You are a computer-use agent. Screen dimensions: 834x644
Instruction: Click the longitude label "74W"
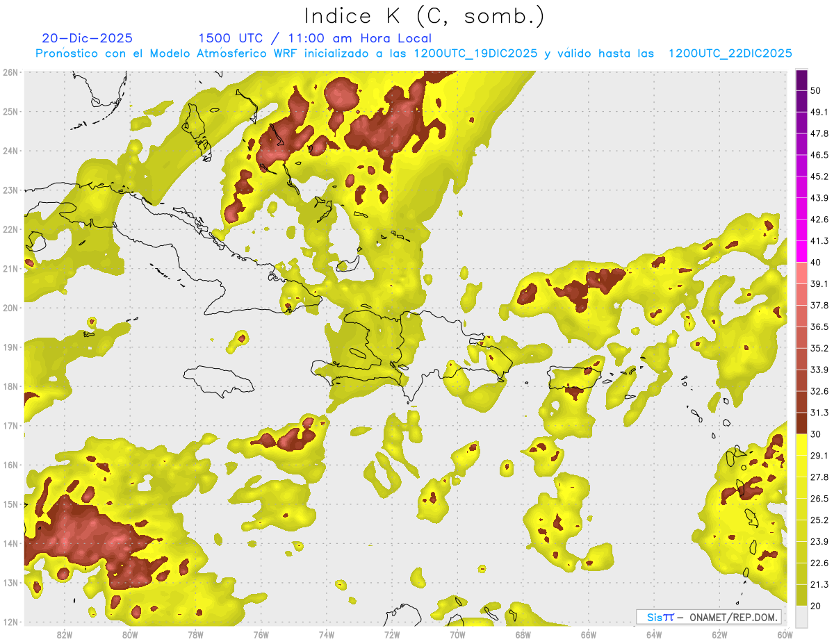click(326, 635)
